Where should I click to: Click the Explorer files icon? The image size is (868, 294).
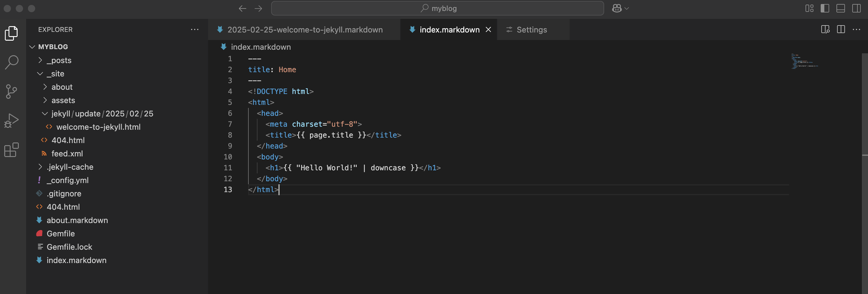click(12, 33)
